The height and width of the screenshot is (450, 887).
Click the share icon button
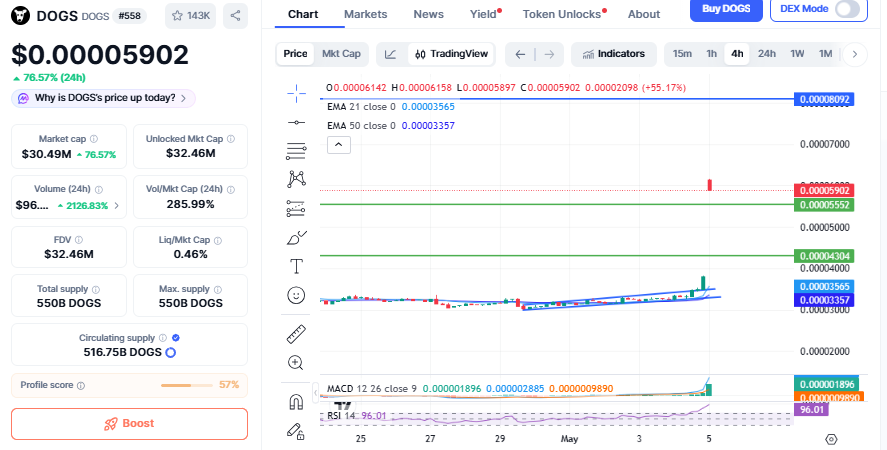tap(235, 16)
